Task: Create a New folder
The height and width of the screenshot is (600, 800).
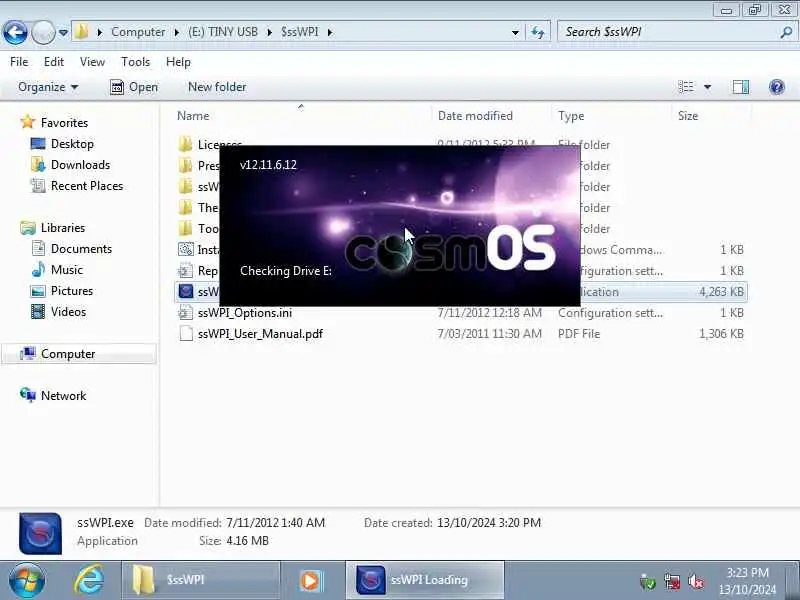Action: [217, 87]
